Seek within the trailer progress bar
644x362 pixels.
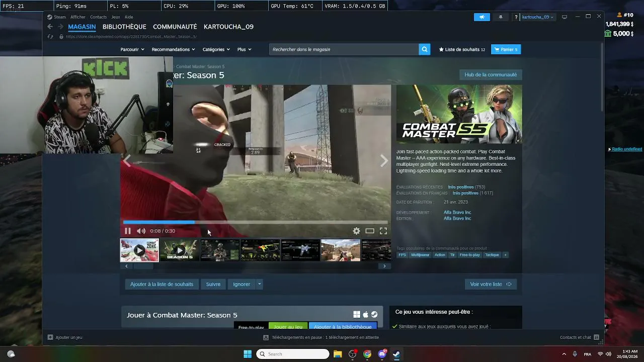[256, 222]
